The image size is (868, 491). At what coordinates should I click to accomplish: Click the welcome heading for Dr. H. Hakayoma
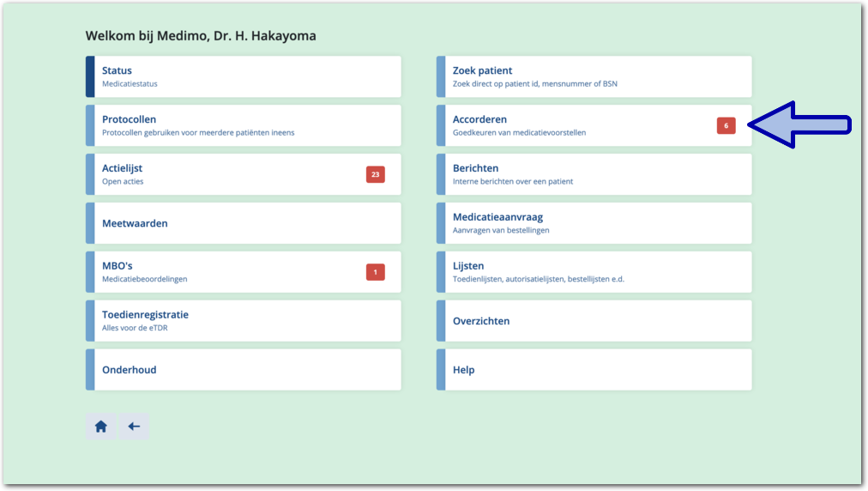click(201, 36)
